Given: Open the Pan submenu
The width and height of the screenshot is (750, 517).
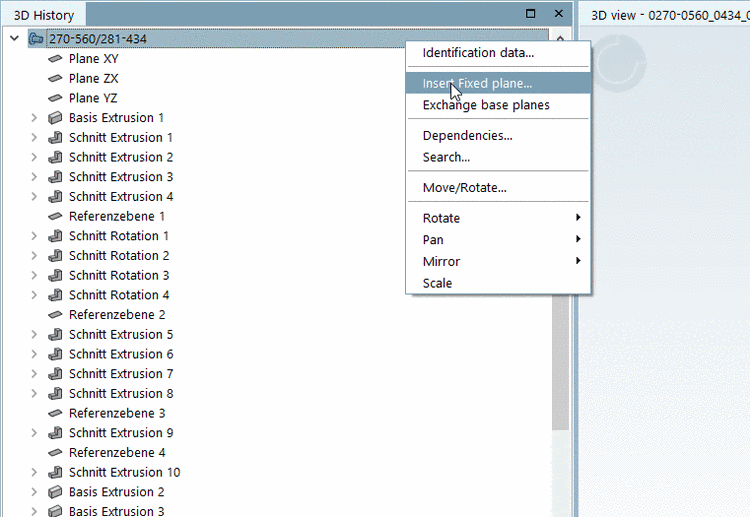Looking at the screenshot, I should 498,240.
